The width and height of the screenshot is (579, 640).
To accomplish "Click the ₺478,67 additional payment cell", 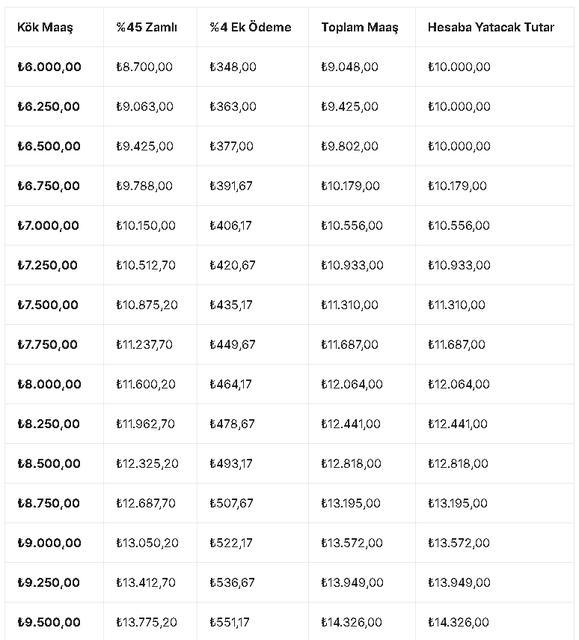I will coord(232,424).
